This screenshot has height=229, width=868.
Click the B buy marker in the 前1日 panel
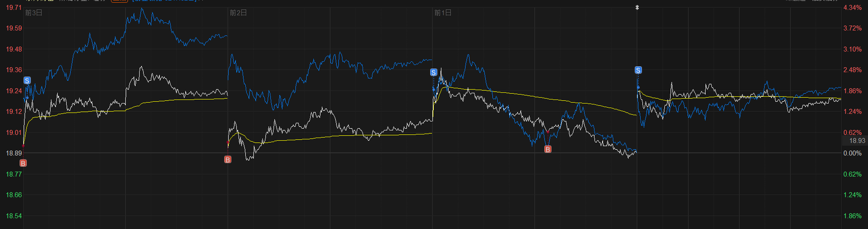(x=547, y=149)
